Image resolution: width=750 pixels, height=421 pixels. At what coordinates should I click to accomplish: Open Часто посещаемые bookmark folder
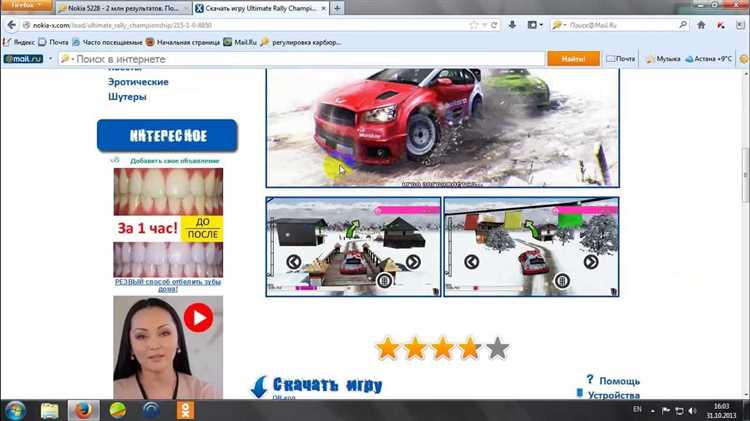pos(108,42)
